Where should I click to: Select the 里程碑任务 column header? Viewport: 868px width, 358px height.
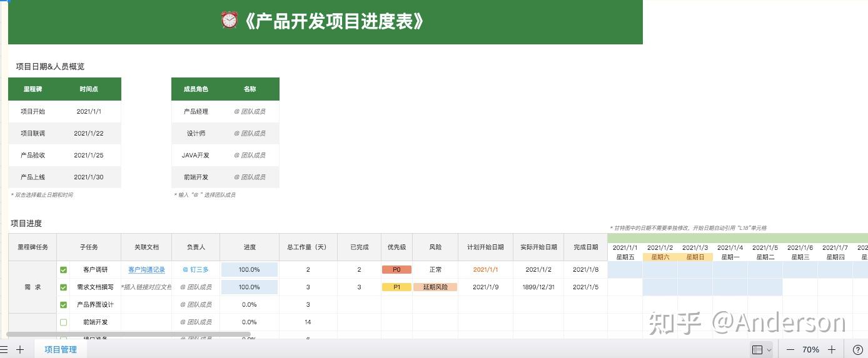click(x=33, y=247)
